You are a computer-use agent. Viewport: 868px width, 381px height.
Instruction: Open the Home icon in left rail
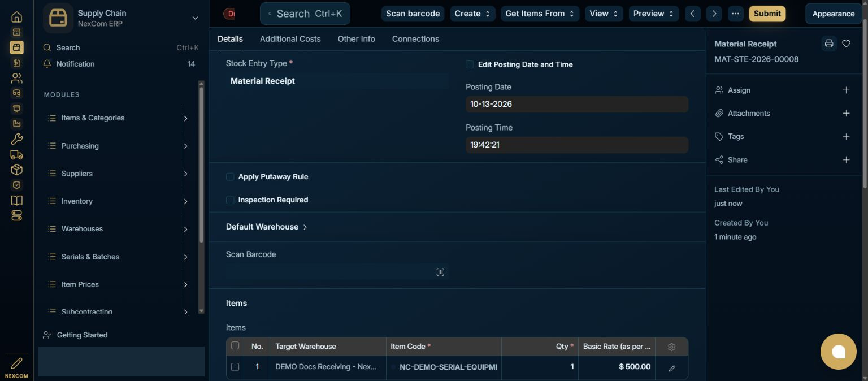16,17
